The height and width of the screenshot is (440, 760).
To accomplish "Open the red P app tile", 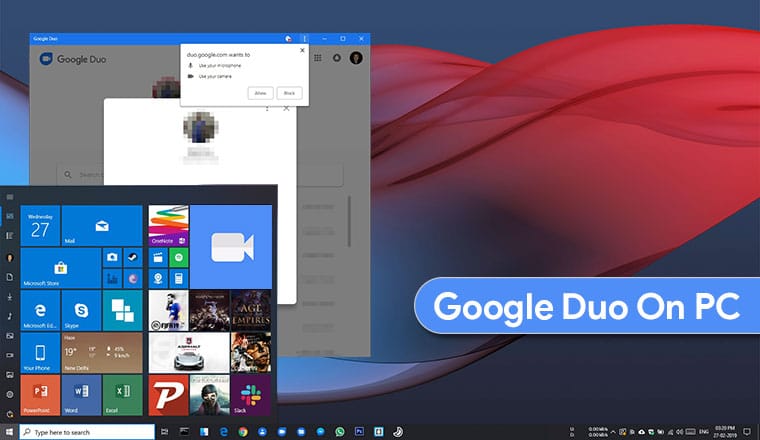I will pos(169,395).
